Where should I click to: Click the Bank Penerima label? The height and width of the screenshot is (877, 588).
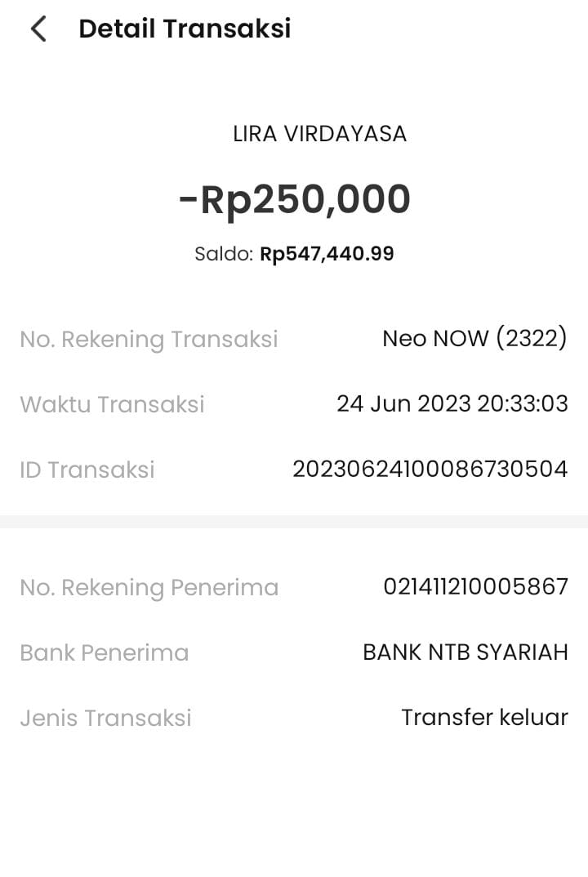[x=104, y=652]
